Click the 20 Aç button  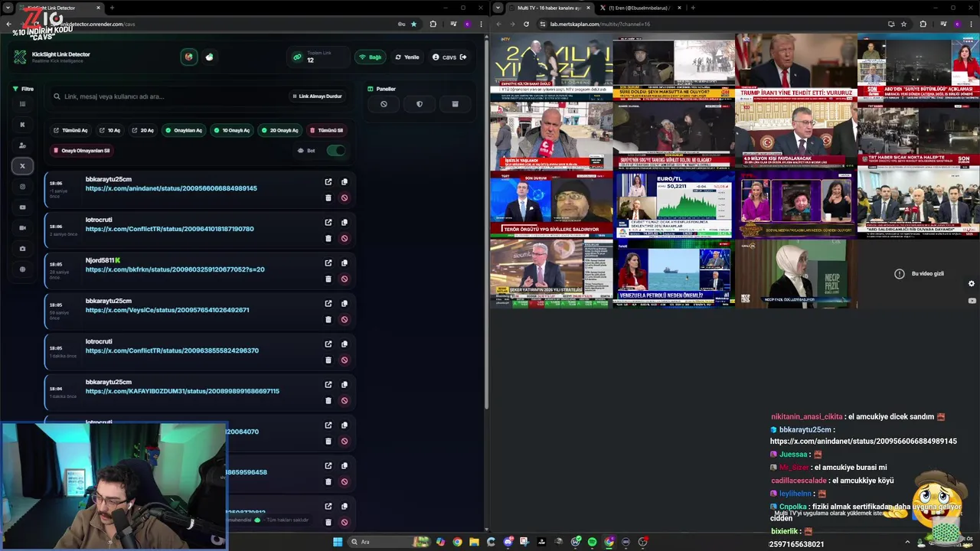coord(143,130)
